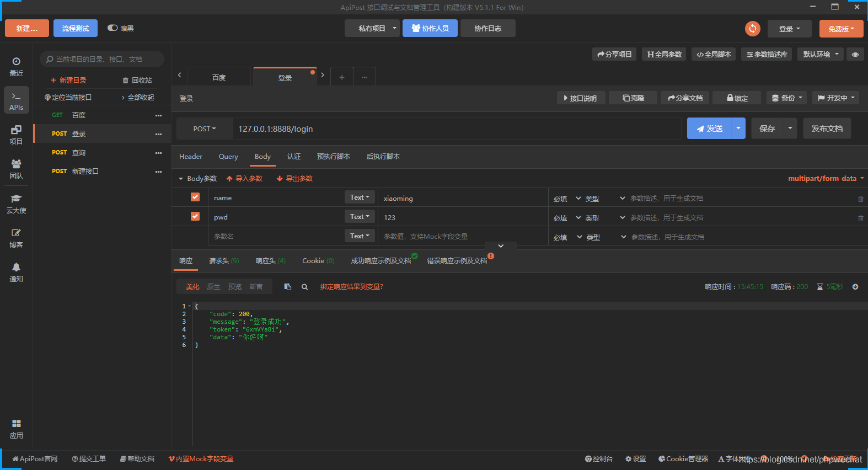Switch to the 预执行脚本 tab
This screenshot has height=470, width=868.
click(334, 157)
